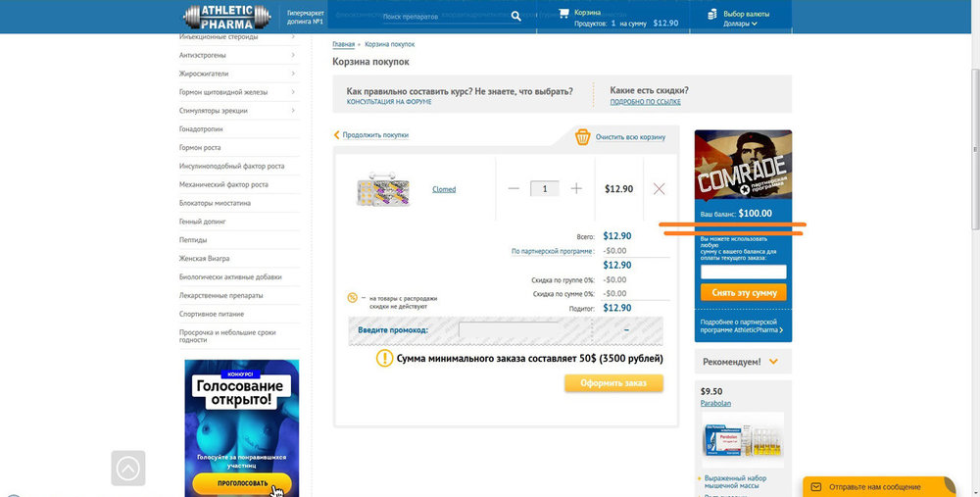Open the Доллары currency dropdown

[x=740, y=24]
